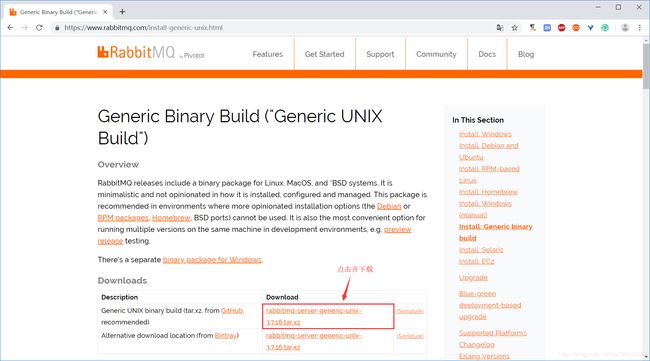This screenshot has width=650, height=361.
Task: Maximize the Chrome window
Action: click(618, 7)
